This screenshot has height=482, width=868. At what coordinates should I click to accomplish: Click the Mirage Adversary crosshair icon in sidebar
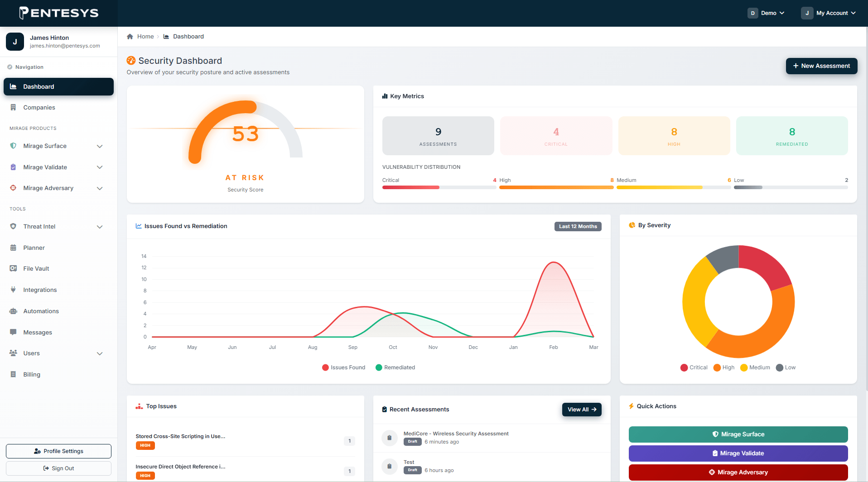point(13,188)
